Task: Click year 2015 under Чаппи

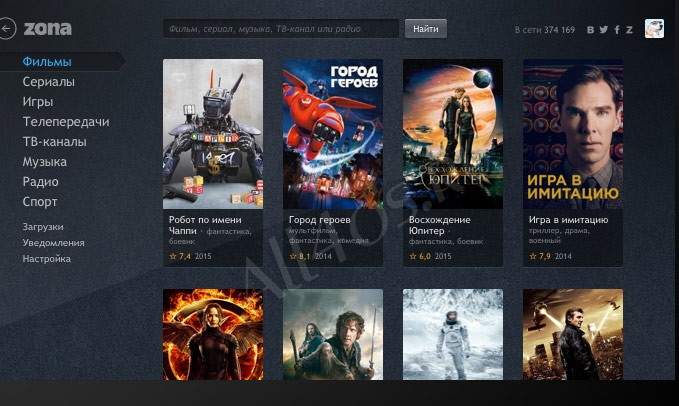Action: [x=203, y=256]
